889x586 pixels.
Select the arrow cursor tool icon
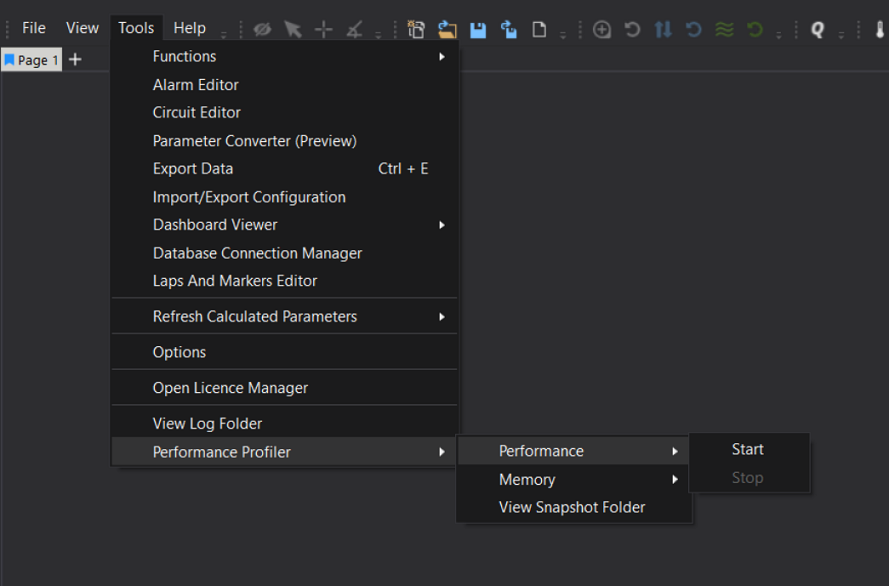(293, 29)
